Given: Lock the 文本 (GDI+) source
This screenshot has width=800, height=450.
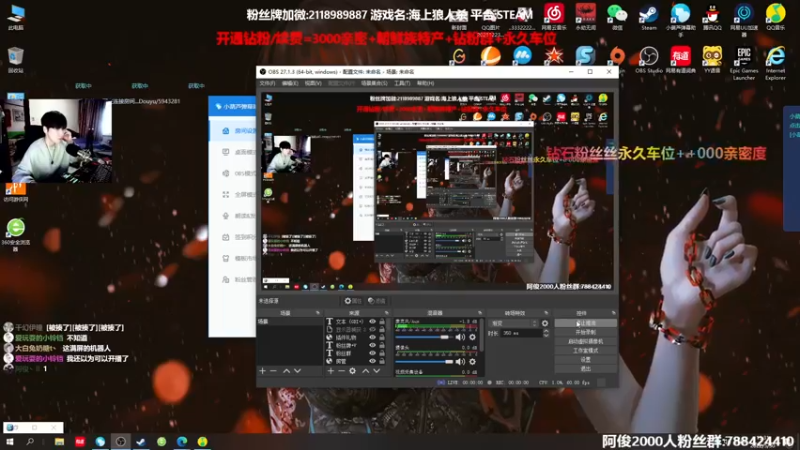Looking at the screenshot, I should (x=382, y=321).
